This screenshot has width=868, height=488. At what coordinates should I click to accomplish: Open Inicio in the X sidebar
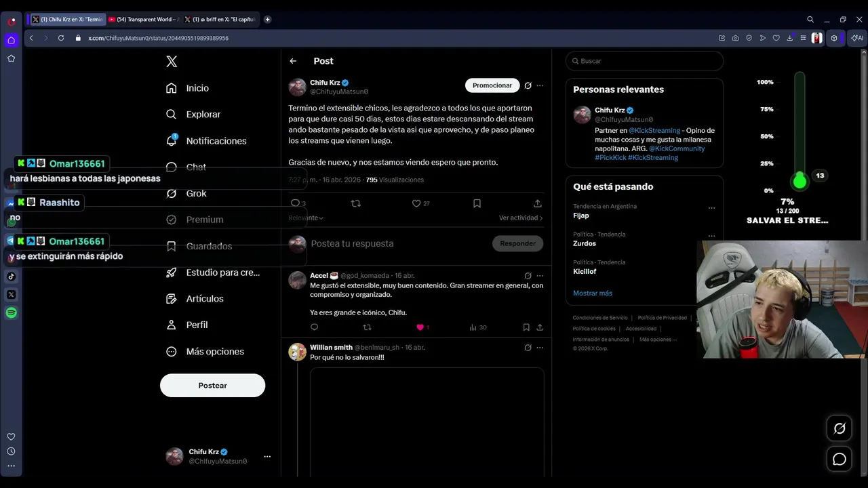(x=188, y=88)
